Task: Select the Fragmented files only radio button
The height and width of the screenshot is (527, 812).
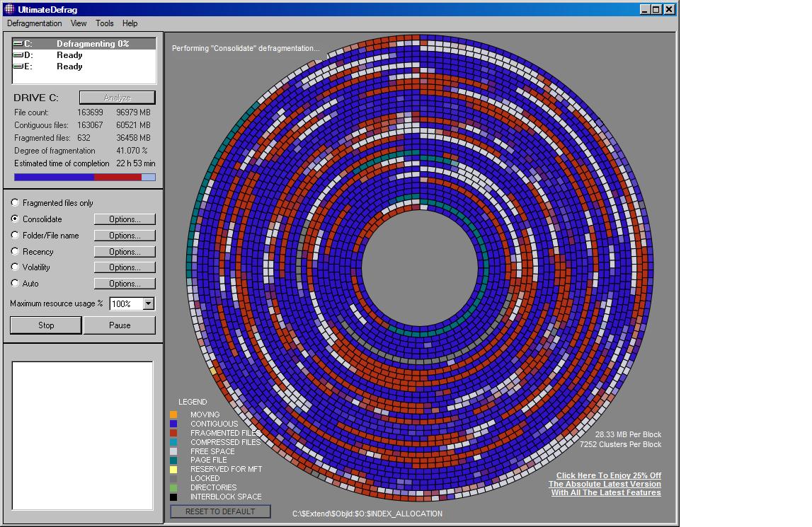Action: pos(15,202)
